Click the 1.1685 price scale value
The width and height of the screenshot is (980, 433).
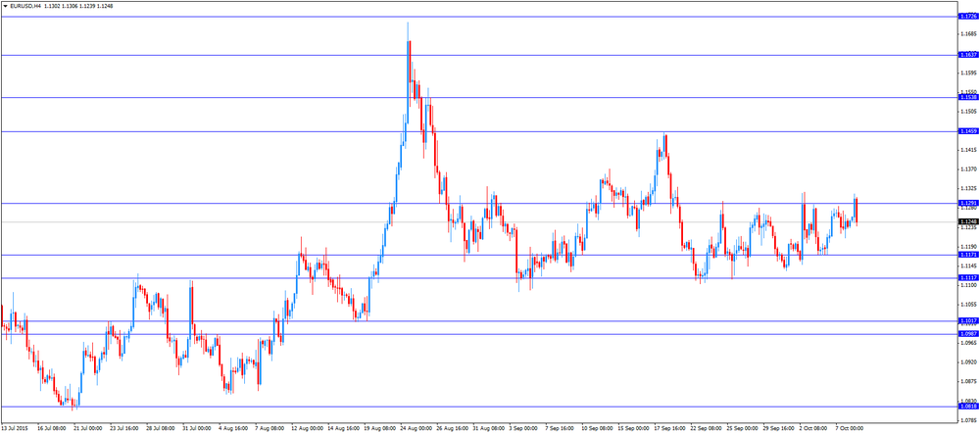coord(967,33)
